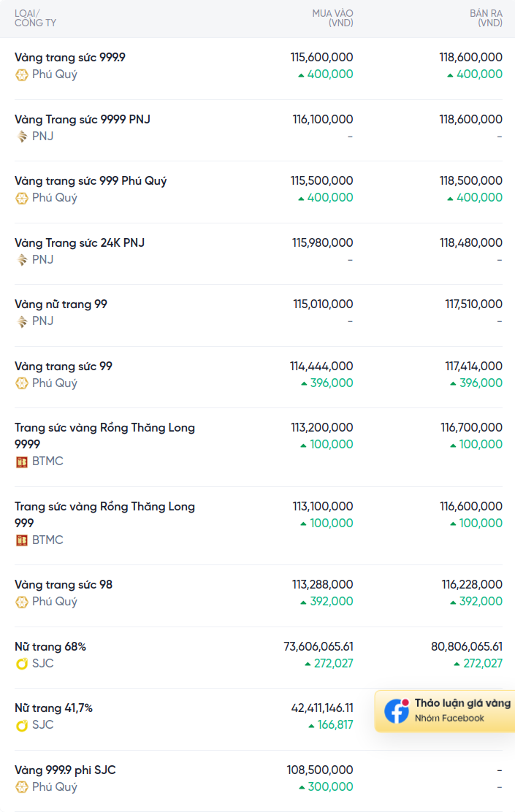Viewport: 515px width, 812px height.
Task: Click PNJ logo under Vàng nữ trang 99
Action: 22,321
